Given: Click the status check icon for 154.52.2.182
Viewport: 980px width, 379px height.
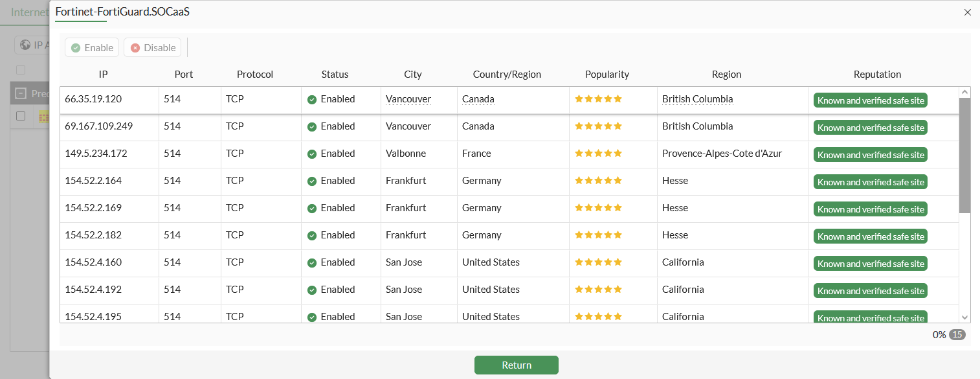Looking at the screenshot, I should (312, 235).
